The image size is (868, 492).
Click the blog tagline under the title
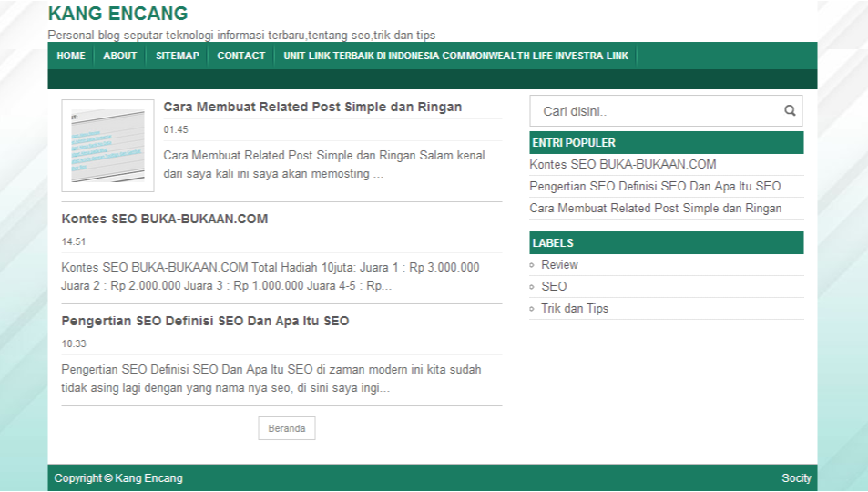tap(241, 35)
